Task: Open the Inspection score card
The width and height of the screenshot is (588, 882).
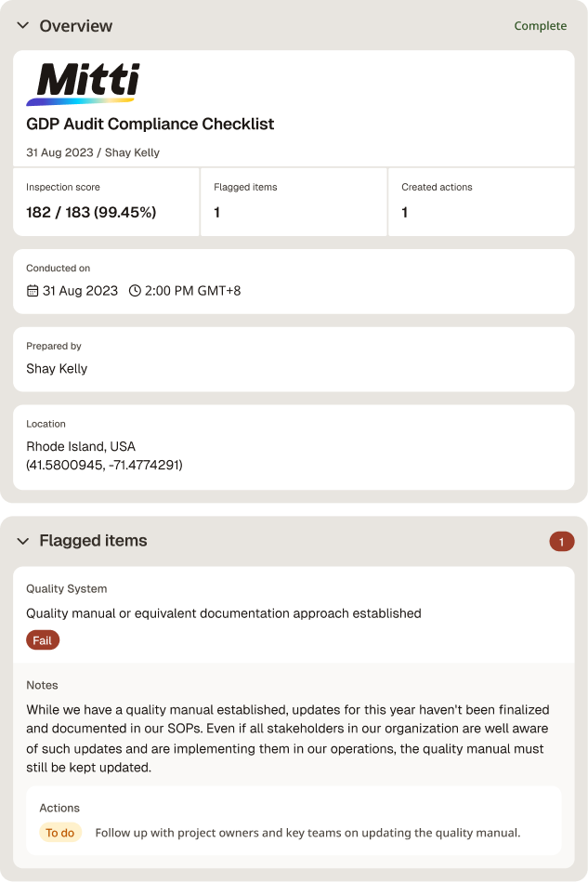Action: [x=106, y=202]
